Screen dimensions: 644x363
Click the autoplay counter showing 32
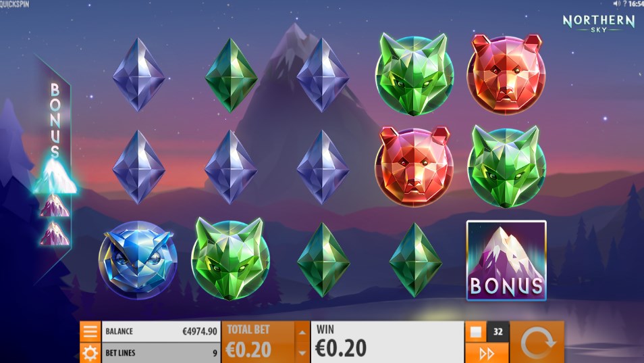tap(498, 331)
